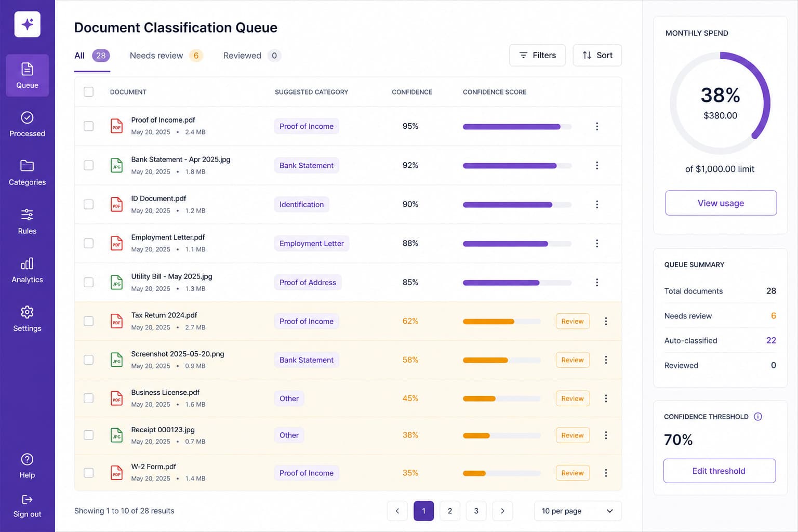Toggle the select-all checkbox in table header
Image resolution: width=798 pixels, height=532 pixels.
(89, 92)
